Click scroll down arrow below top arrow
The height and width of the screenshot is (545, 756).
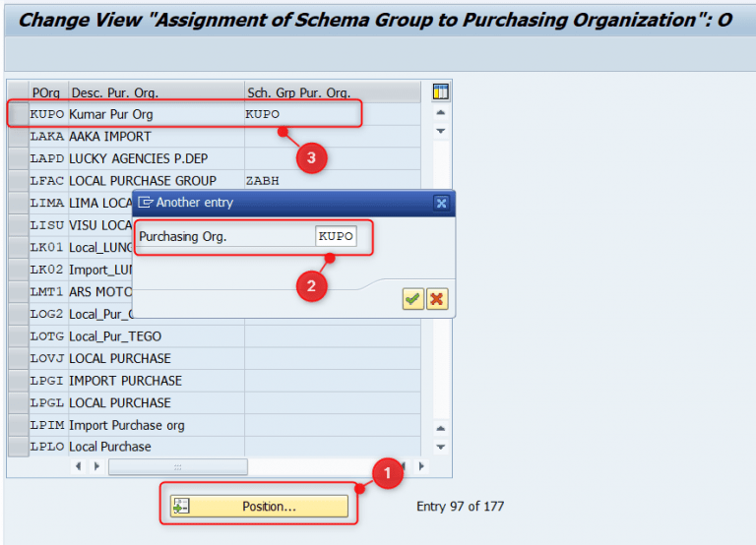coord(440,131)
